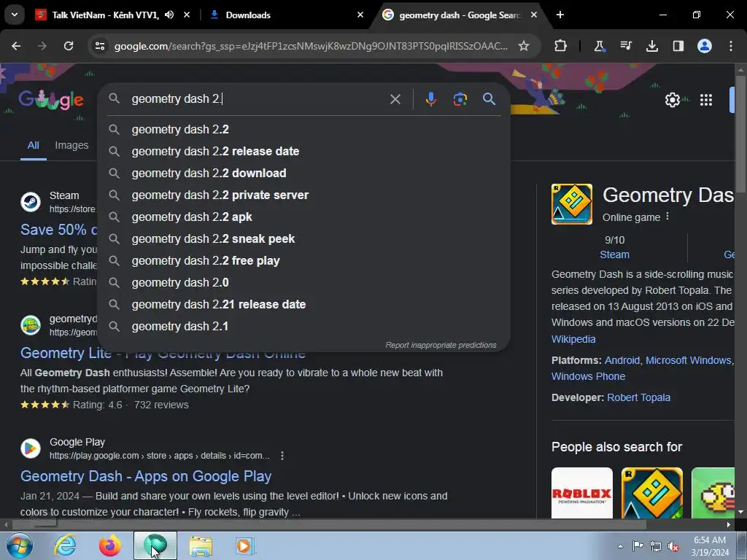This screenshot has height=560, width=747.
Task: Open site information icon in address bar
Action: point(100,46)
